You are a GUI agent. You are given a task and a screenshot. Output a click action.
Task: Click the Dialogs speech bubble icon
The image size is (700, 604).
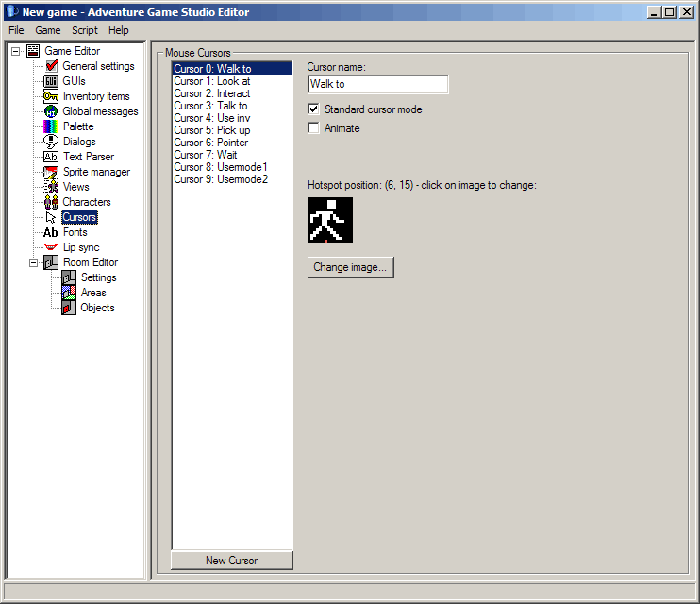coord(50,142)
